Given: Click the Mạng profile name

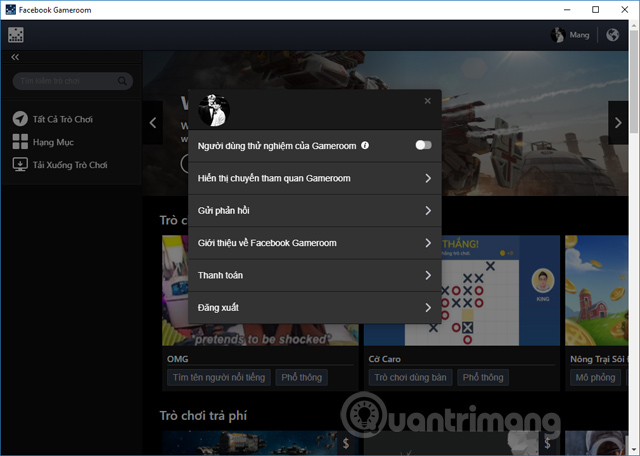Looking at the screenshot, I should point(579,36).
